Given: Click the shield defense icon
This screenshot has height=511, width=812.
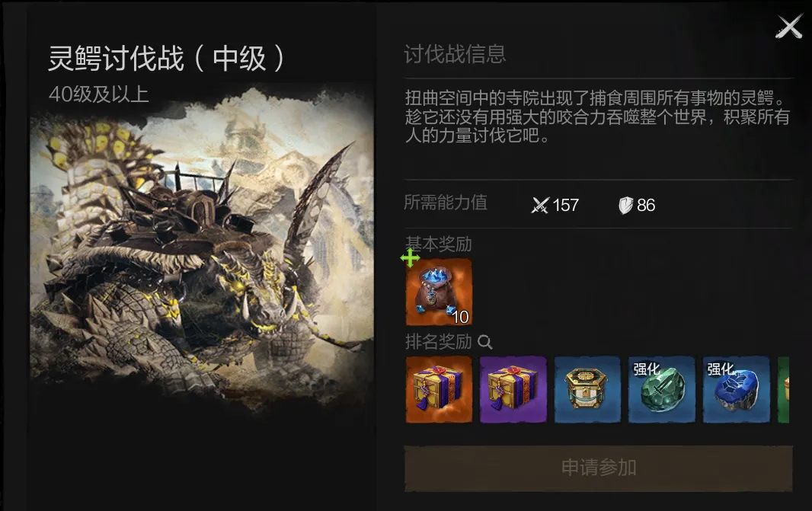Looking at the screenshot, I should pyautogui.click(x=625, y=206).
